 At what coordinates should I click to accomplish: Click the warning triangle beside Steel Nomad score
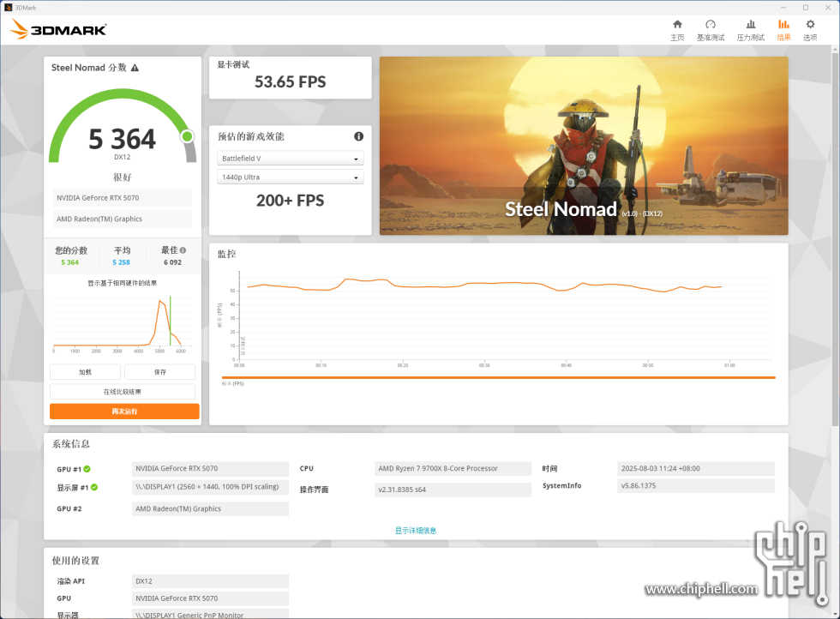135,68
